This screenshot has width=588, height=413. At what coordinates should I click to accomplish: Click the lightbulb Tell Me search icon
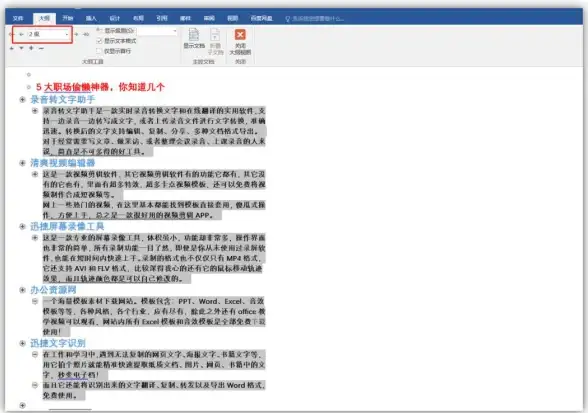288,18
